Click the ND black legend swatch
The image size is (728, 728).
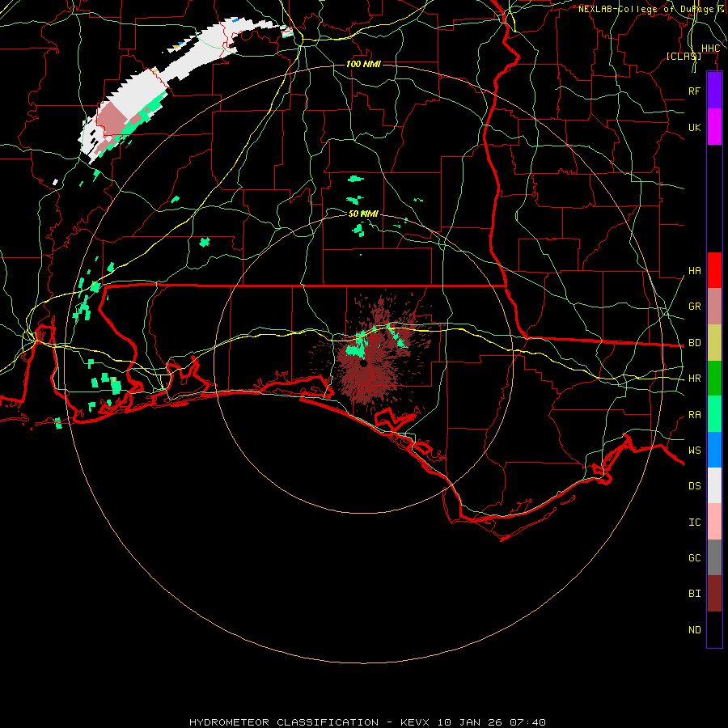714,629
